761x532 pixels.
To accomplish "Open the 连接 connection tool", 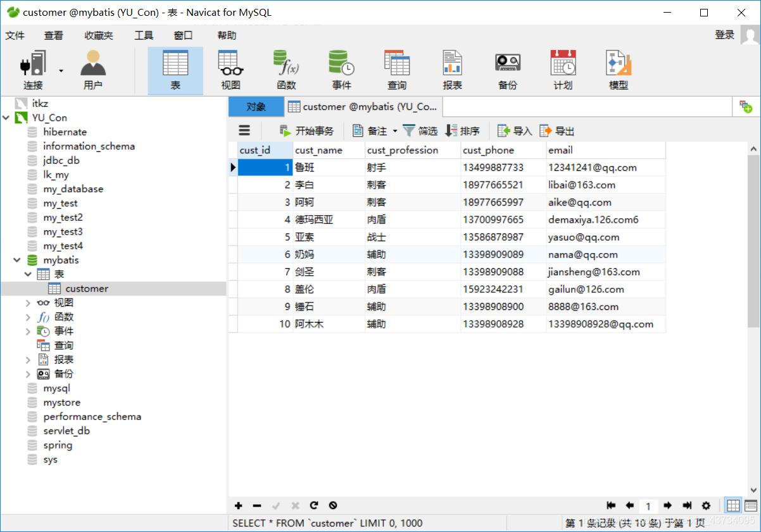I will 33,70.
